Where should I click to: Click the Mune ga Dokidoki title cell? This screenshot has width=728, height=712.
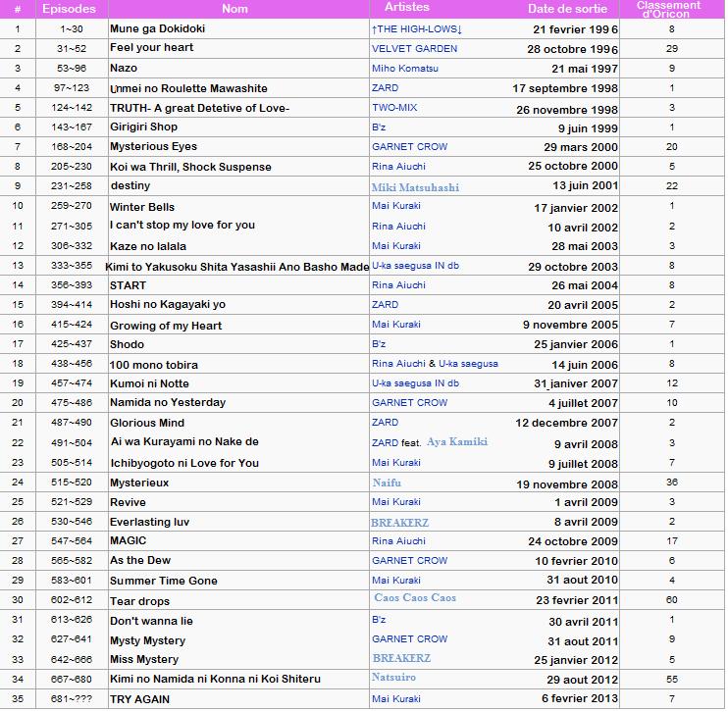point(157,29)
